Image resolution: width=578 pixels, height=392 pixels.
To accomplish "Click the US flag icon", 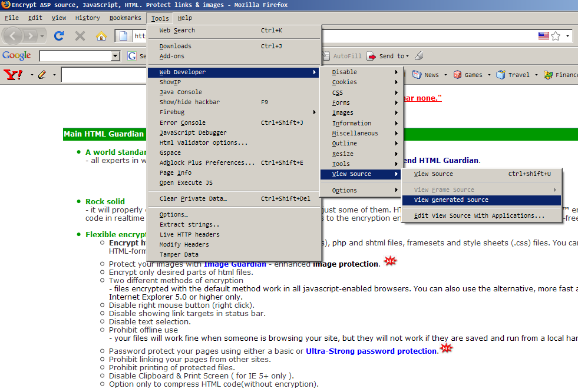I will 543,36.
